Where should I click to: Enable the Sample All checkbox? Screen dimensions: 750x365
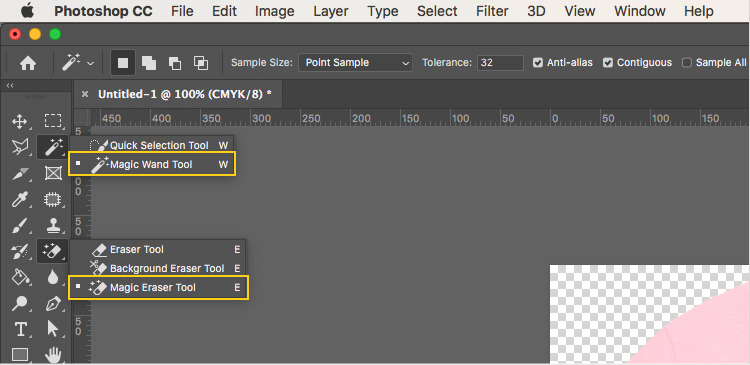[x=687, y=63]
